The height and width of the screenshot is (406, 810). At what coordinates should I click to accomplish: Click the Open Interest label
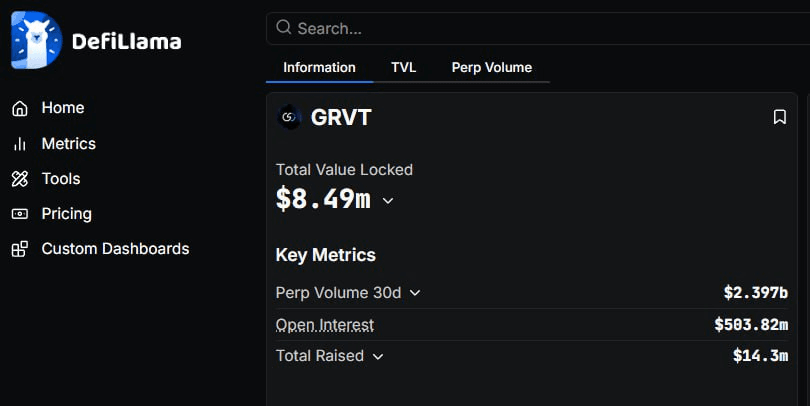tap(325, 325)
